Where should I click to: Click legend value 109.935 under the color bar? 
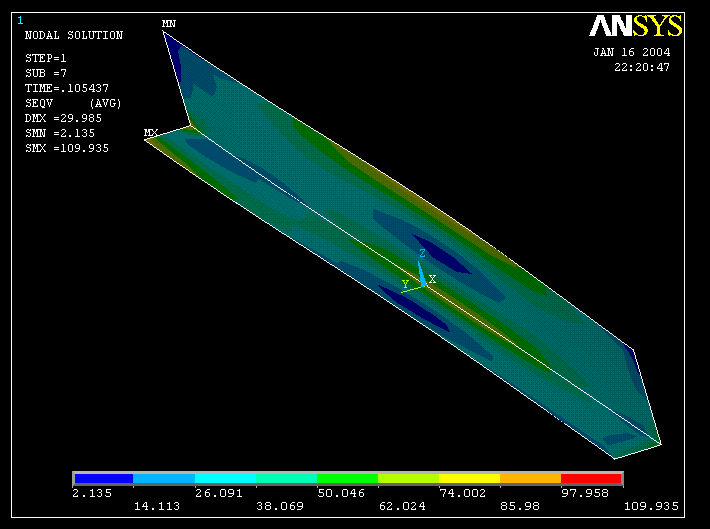point(651,506)
